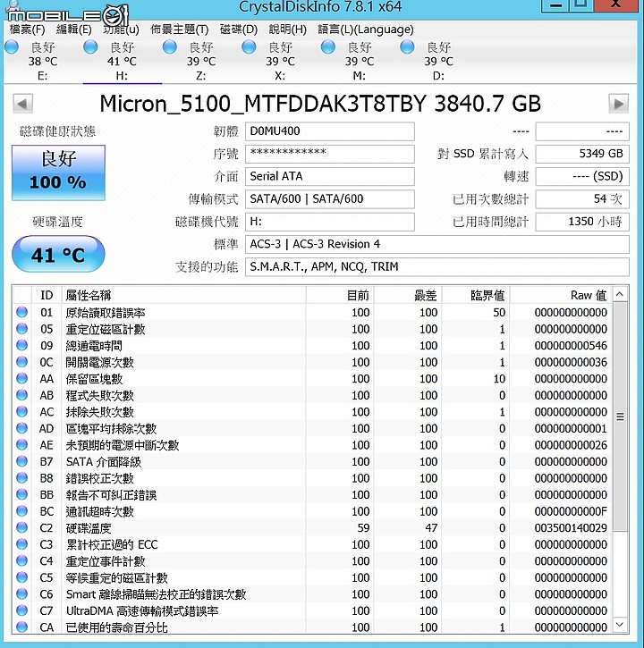The height and width of the screenshot is (648, 644).
Task: Select drive X: status icon
Action: (249, 46)
